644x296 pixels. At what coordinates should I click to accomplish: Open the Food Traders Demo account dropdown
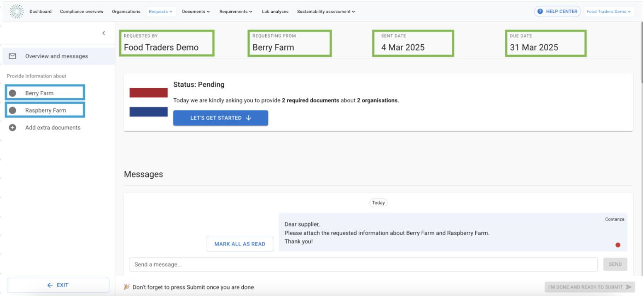(609, 11)
